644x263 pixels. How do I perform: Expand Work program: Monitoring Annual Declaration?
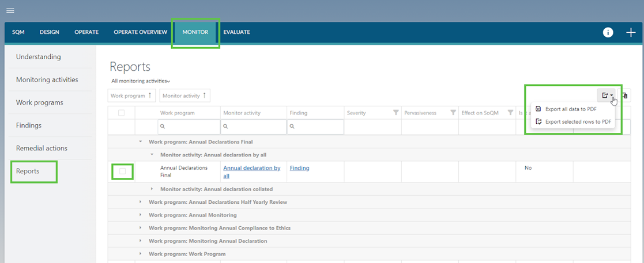tap(141, 241)
